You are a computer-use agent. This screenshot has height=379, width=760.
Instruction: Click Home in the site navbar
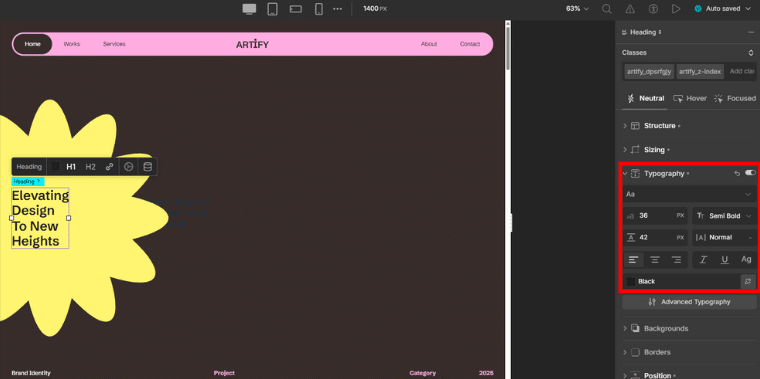32,44
